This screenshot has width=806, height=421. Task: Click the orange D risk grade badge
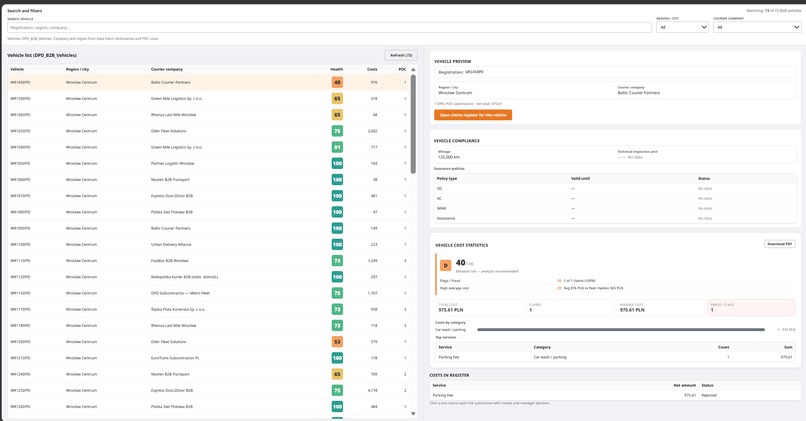(445, 265)
